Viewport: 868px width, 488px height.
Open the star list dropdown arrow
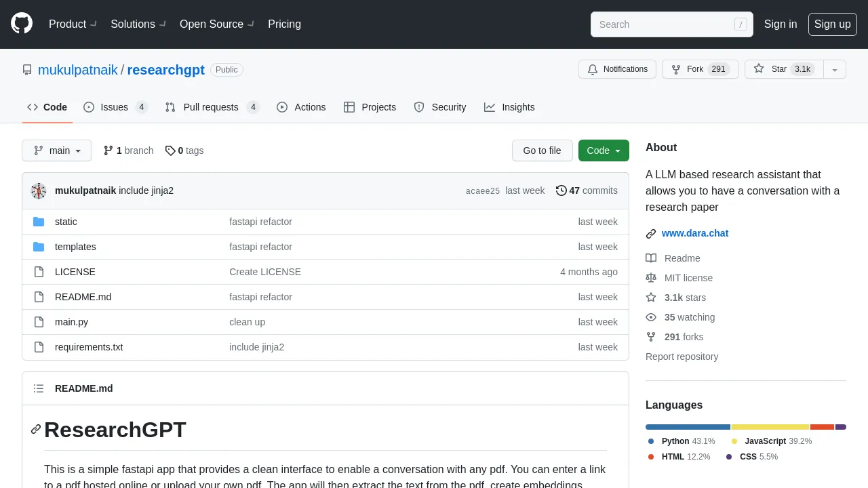pyautogui.click(x=835, y=69)
